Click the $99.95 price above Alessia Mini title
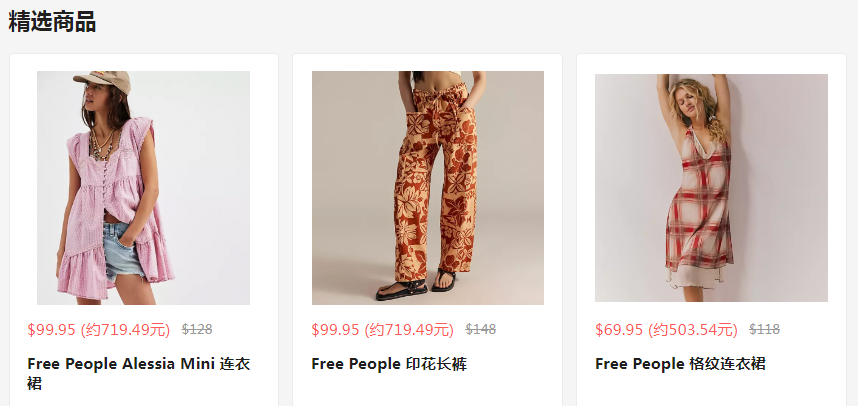This screenshot has height=406, width=858. pos(51,330)
